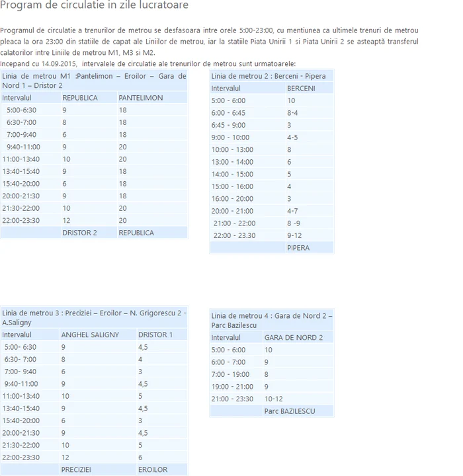The width and height of the screenshot is (463, 476).
Task: Select the ANGHEL SALIGNY column header
Action: pyautogui.click(x=90, y=335)
